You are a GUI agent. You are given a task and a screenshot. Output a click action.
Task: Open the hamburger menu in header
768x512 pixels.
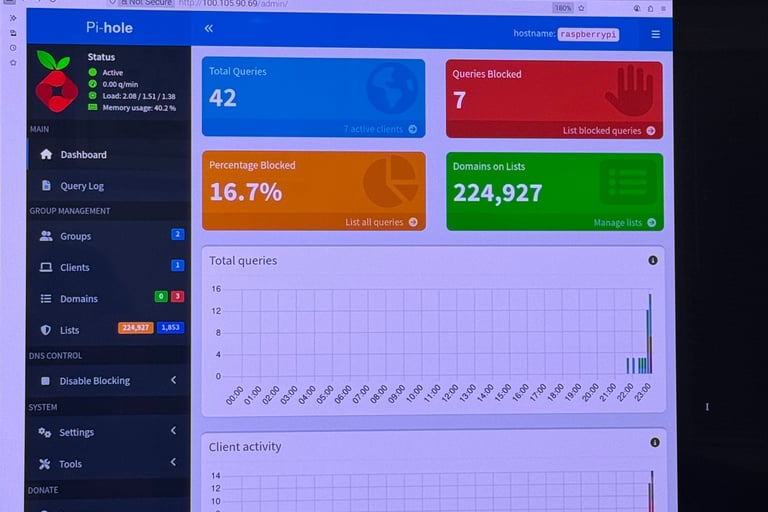coord(655,34)
